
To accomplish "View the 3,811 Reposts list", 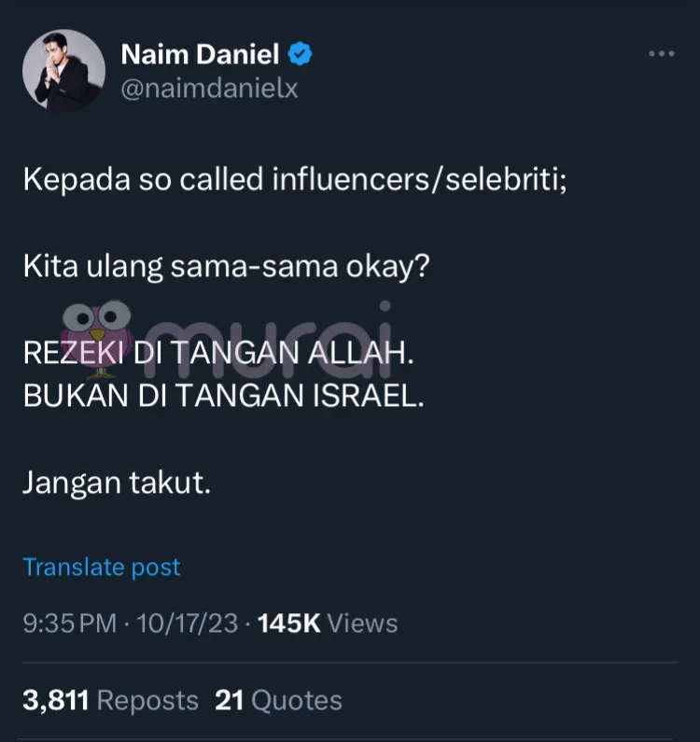I will 110,700.
